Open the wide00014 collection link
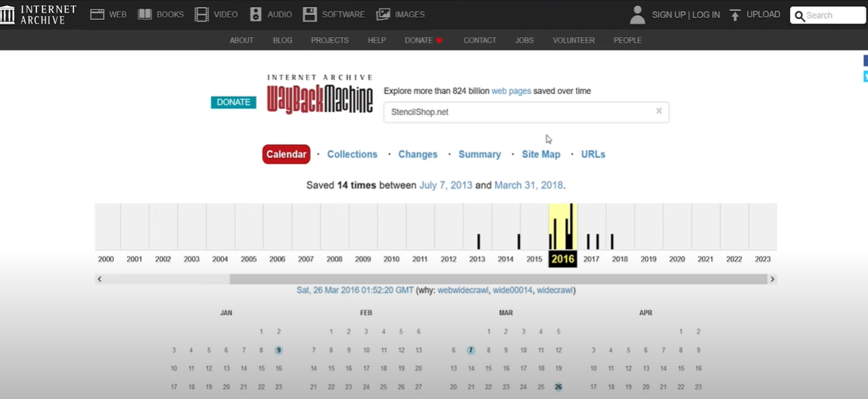Viewport: 868px width, 399px height. click(512, 290)
